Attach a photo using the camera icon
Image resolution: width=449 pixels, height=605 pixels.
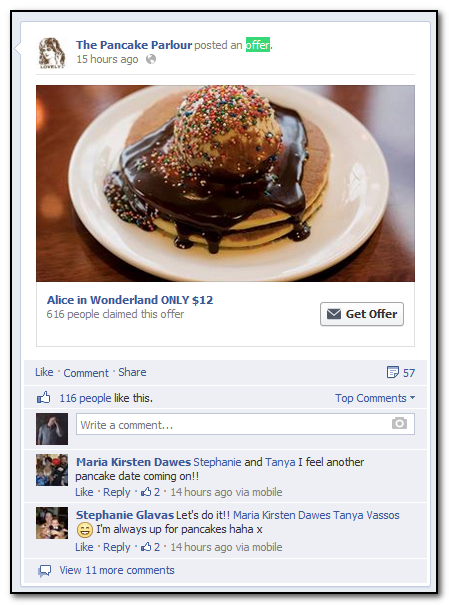point(399,424)
